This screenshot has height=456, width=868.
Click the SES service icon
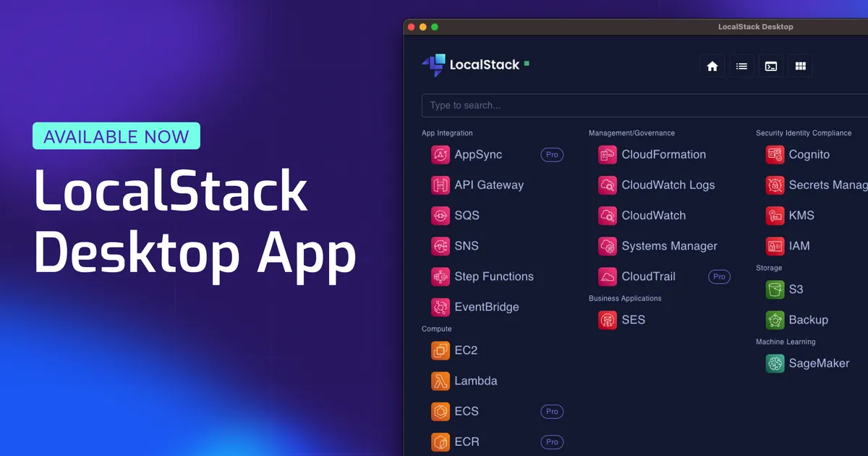608,320
